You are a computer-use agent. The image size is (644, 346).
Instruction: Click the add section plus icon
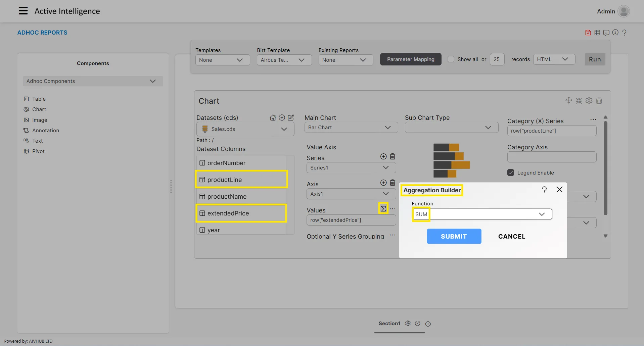[x=428, y=324]
